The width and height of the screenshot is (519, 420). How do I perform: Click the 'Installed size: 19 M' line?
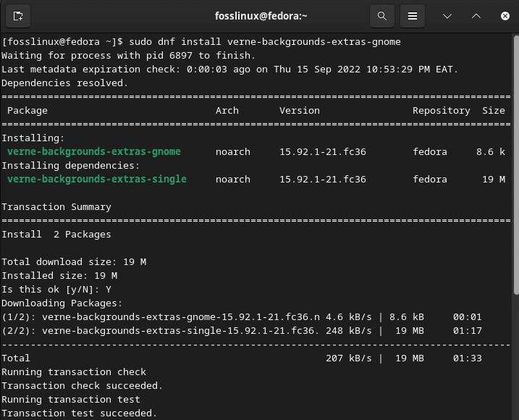[59, 276]
